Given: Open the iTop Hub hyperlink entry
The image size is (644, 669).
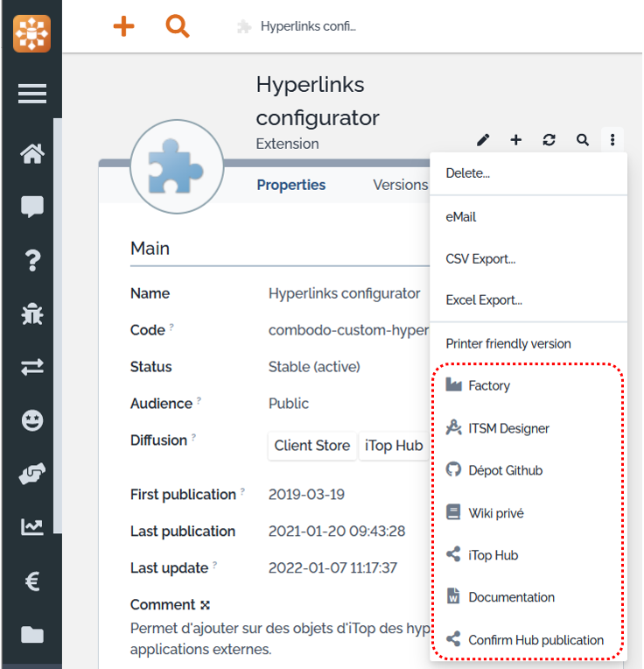Looking at the screenshot, I should click(x=528, y=555).
